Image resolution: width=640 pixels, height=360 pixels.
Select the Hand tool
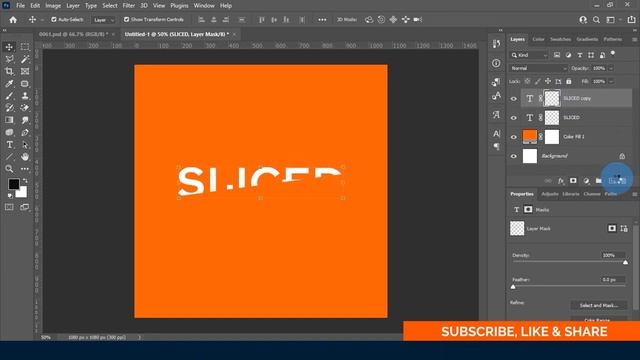click(25, 157)
